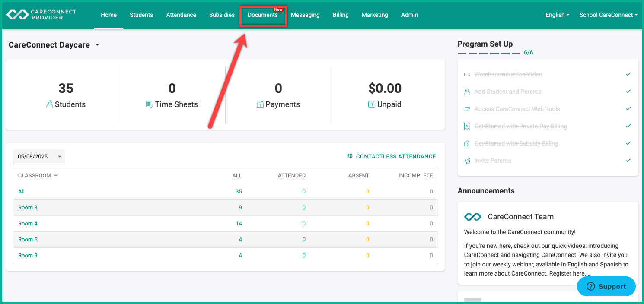Open the Messaging menu
This screenshot has height=304, width=644.
[x=305, y=15]
